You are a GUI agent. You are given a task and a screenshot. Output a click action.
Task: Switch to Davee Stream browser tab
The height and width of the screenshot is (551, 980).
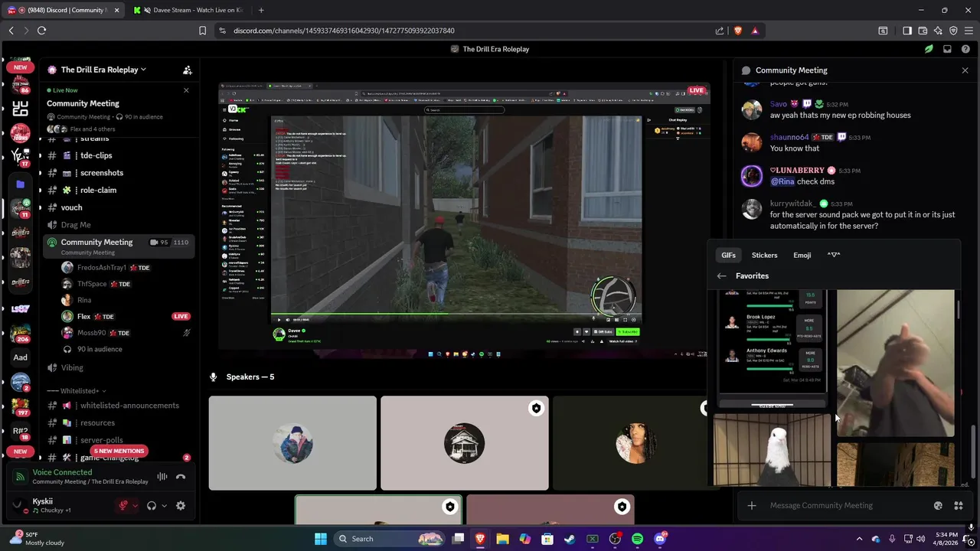pos(188,10)
